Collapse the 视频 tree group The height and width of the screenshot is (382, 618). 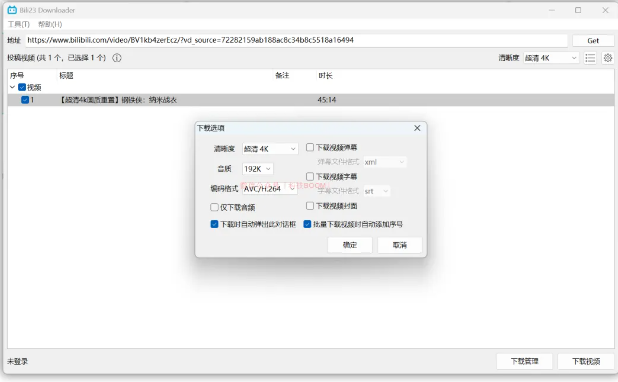point(13,87)
